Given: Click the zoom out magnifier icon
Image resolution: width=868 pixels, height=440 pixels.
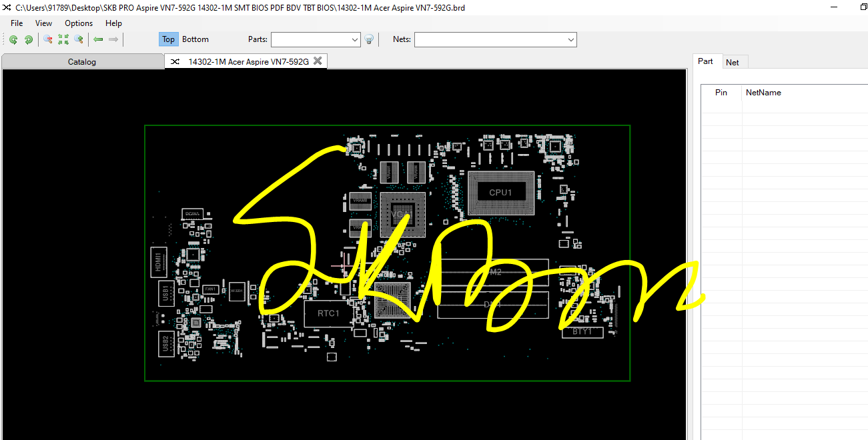Looking at the screenshot, I should (x=48, y=39).
